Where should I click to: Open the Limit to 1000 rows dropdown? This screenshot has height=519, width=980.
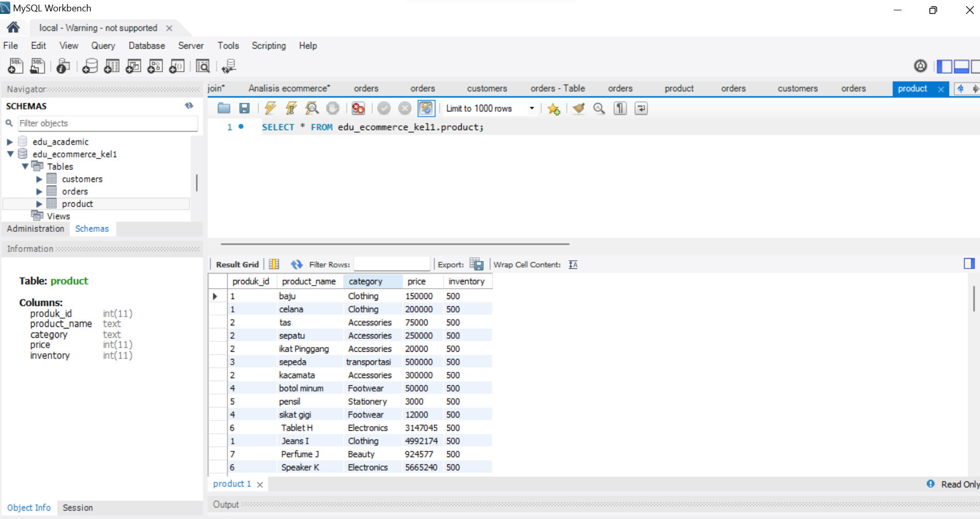pos(532,108)
